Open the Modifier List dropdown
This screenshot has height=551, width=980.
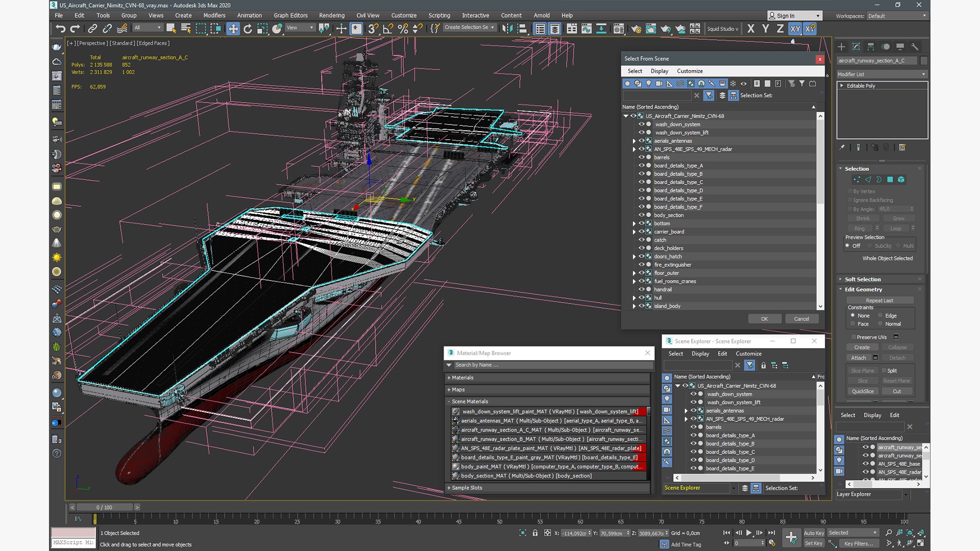pyautogui.click(x=882, y=74)
